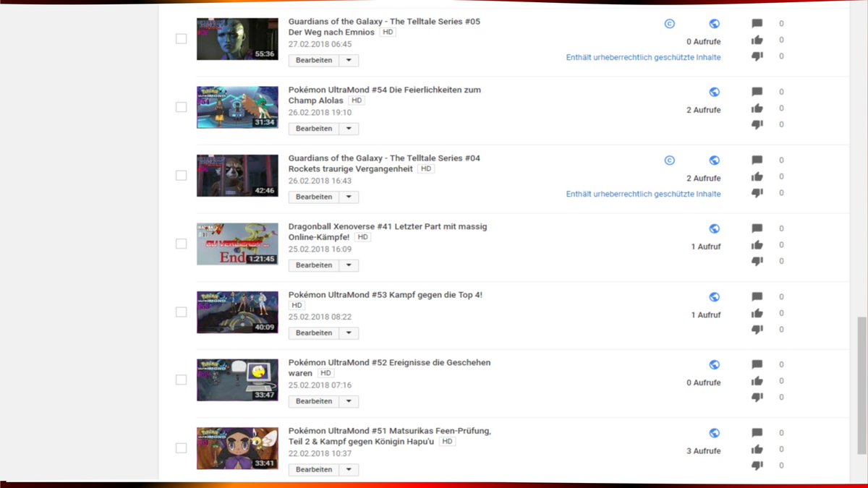Select checkbox for Pokémon UltraMond #54
Screen dimensions: 868x488
pos(181,107)
